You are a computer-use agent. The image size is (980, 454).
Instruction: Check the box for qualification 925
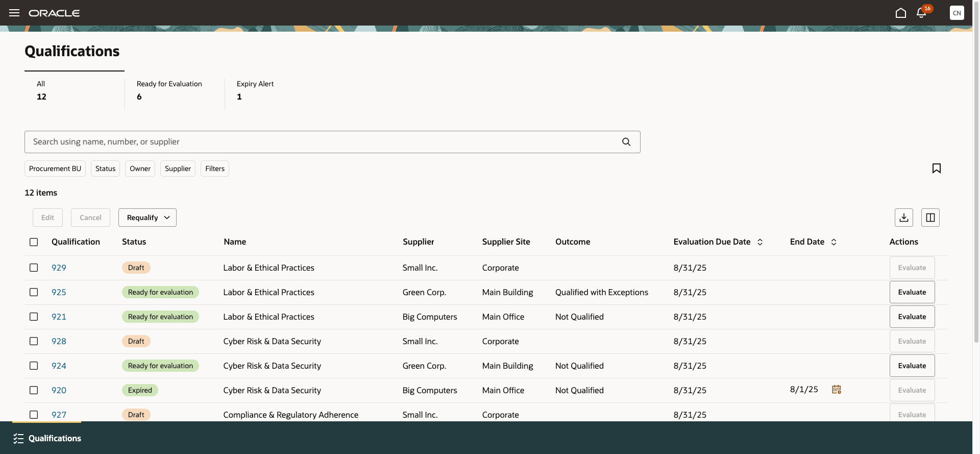point(34,292)
